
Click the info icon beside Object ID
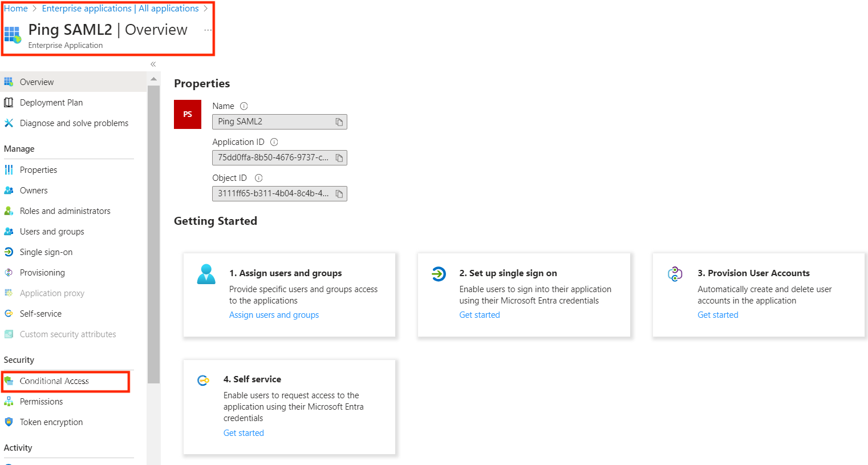coord(258,178)
